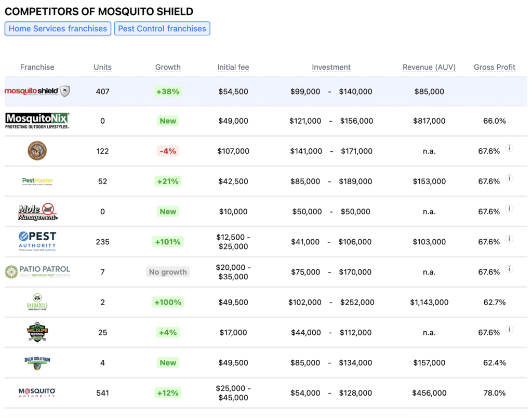Open the MosquitoNix franchise logo
The height and width of the screenshot is (418, 532).
[37, 121]
